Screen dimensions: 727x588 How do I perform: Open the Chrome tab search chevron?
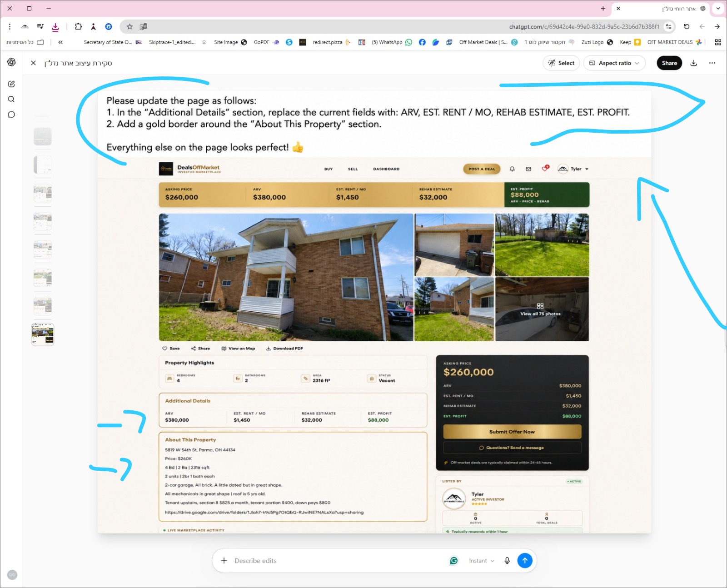click(x=718, y=9)
